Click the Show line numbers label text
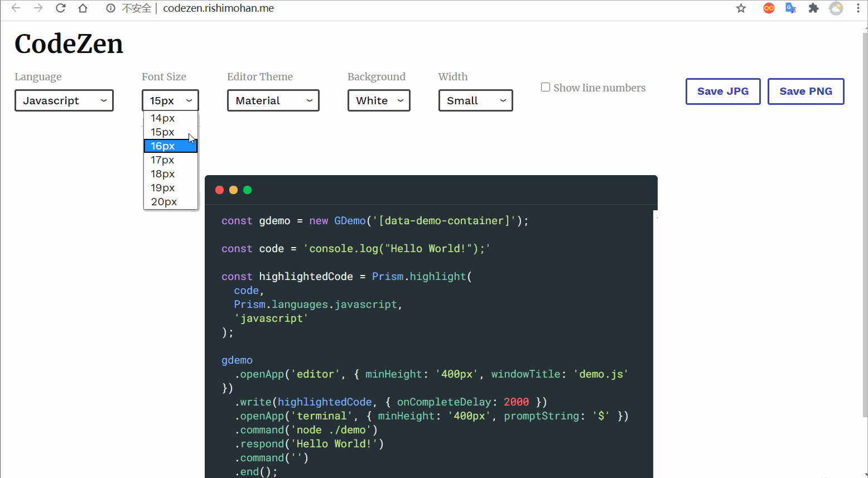 [600, 88]
